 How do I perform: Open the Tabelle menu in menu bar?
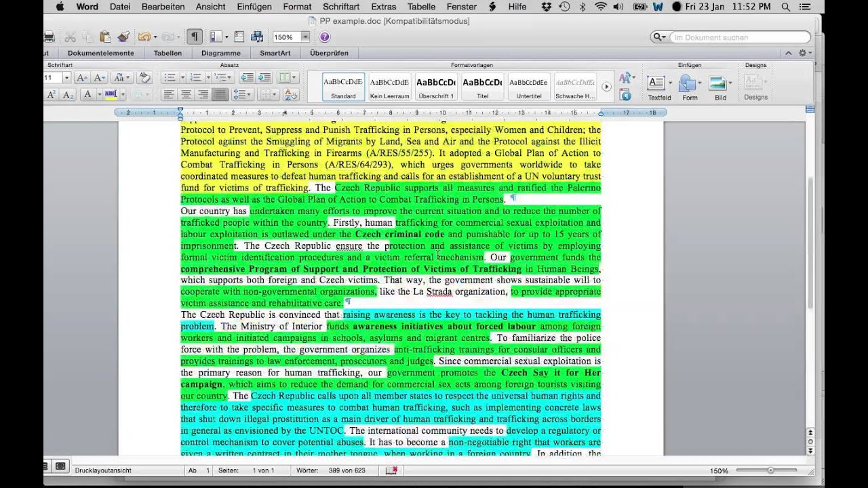click(422, 7)
